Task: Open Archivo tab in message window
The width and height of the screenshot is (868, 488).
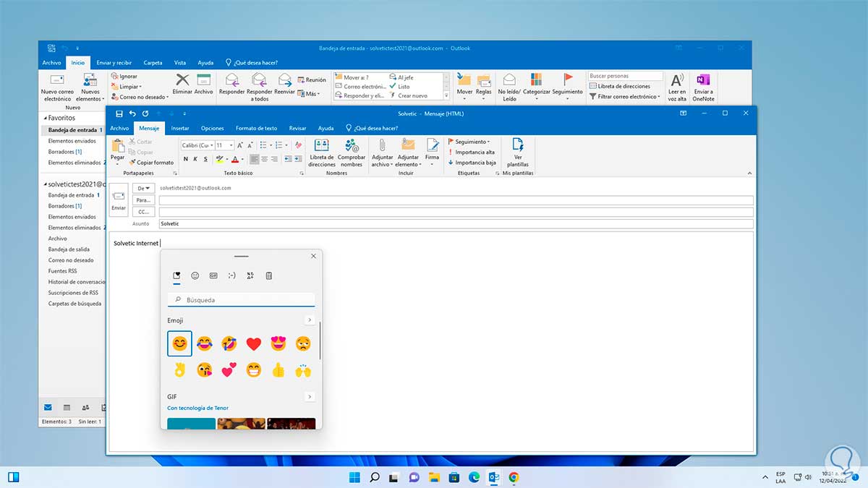Action: [119, 128]
